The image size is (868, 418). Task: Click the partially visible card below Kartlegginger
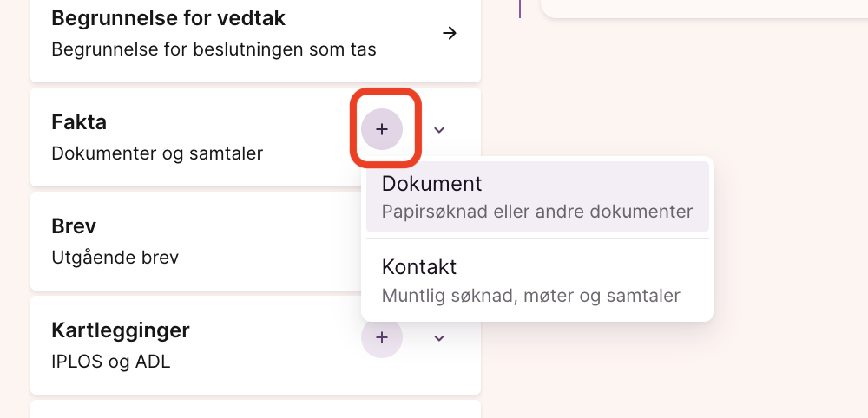point(255,409)
